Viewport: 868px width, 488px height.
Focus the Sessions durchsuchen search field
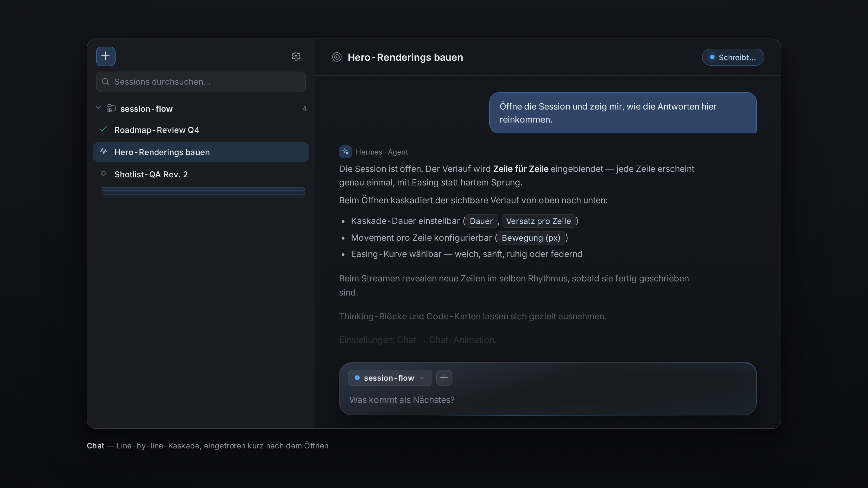(x=201, y=82)
